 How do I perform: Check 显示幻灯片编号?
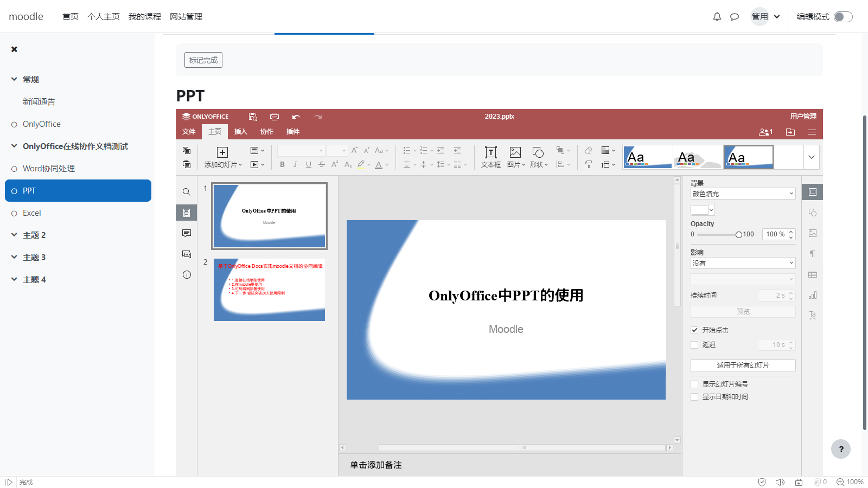(694, 384)
